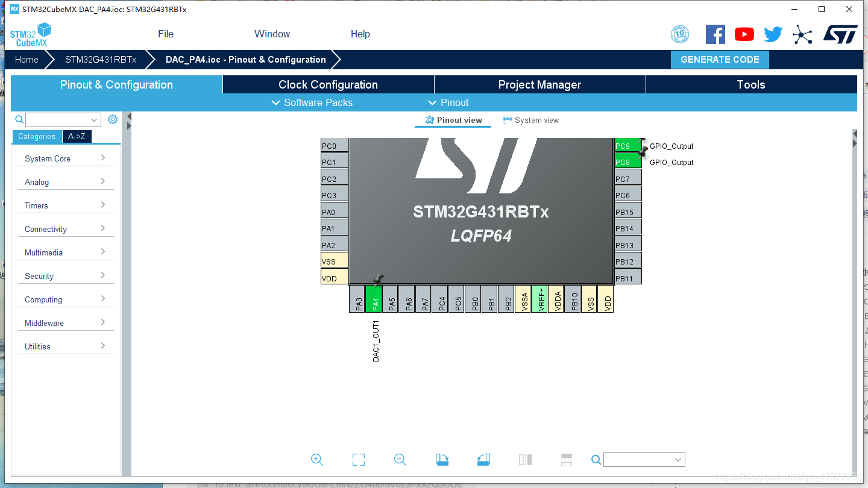
Task: Select the PC8 GPIO_Output pin
Action: click(627, 162)
